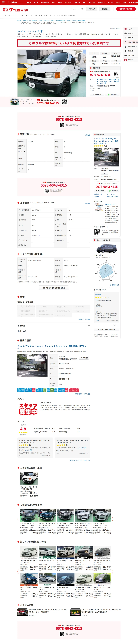Open the 輸入車 tab in the top navigation
The width and height of the screenshot is (138, 644).
point(36,2)
